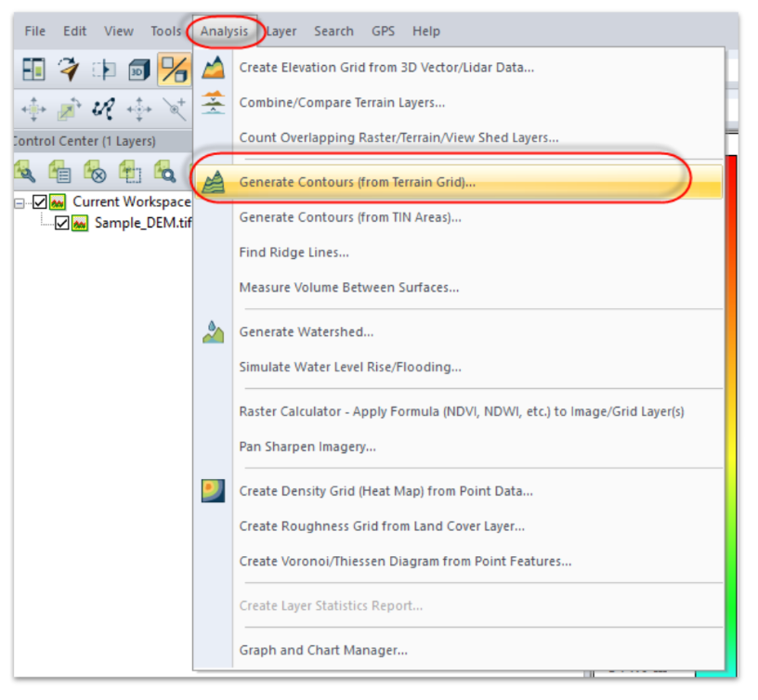Close selected layer using the X icon

pyautogui.click(x=94, y=171)
